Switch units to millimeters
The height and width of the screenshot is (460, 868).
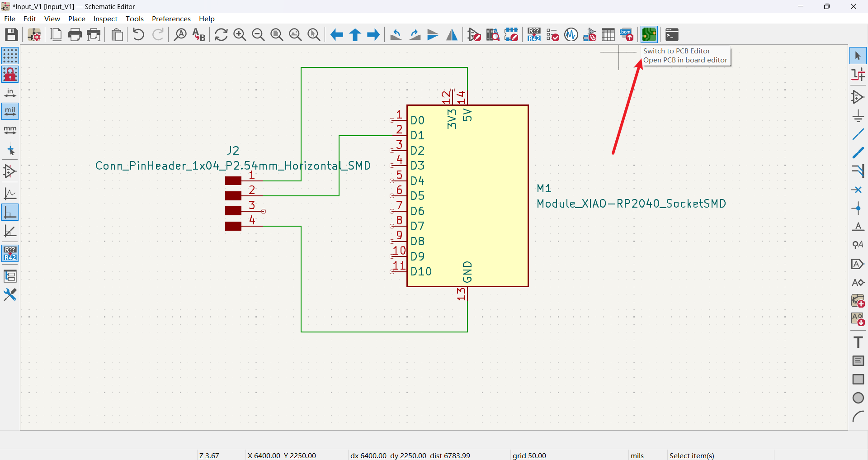click(x=10, y=130)
